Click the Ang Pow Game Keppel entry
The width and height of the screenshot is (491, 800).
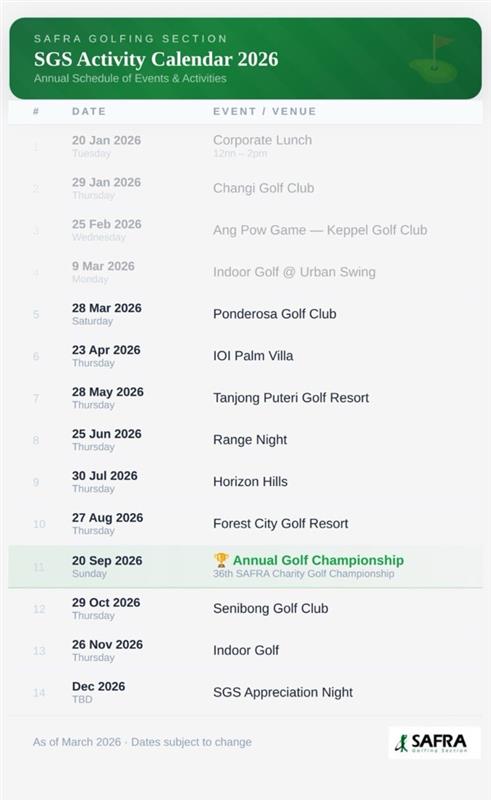246,231
